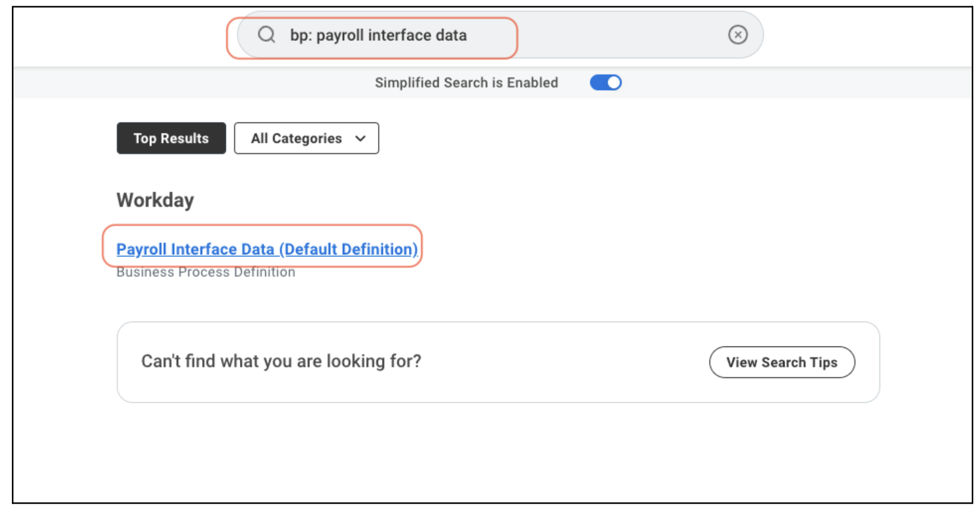Open the All Categories dropdown

tap(307, 138)
